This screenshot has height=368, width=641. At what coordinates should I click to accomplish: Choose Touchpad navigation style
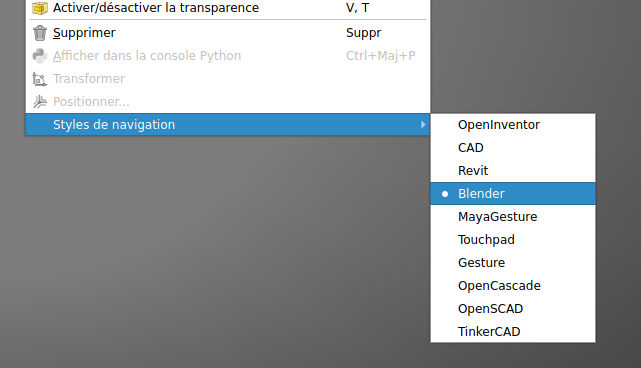[x=513, y=240]
